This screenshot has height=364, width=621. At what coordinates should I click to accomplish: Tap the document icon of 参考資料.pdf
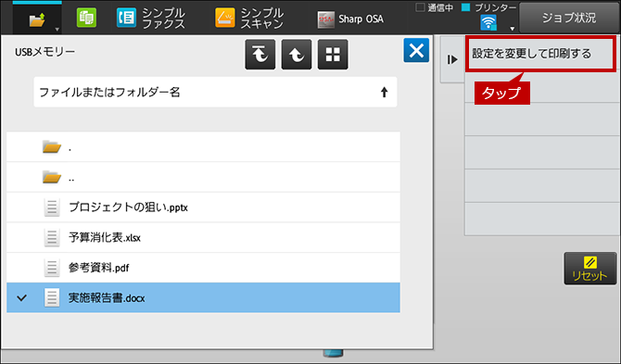point(52,268)
